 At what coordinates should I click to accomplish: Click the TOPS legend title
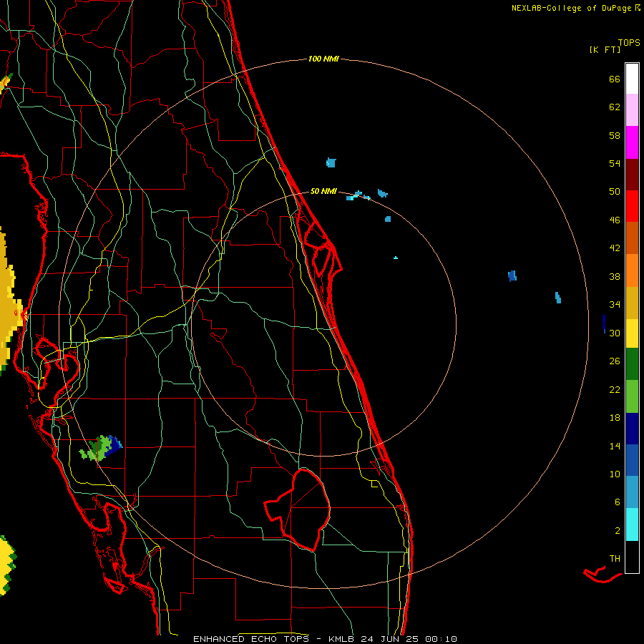[629, 42]
